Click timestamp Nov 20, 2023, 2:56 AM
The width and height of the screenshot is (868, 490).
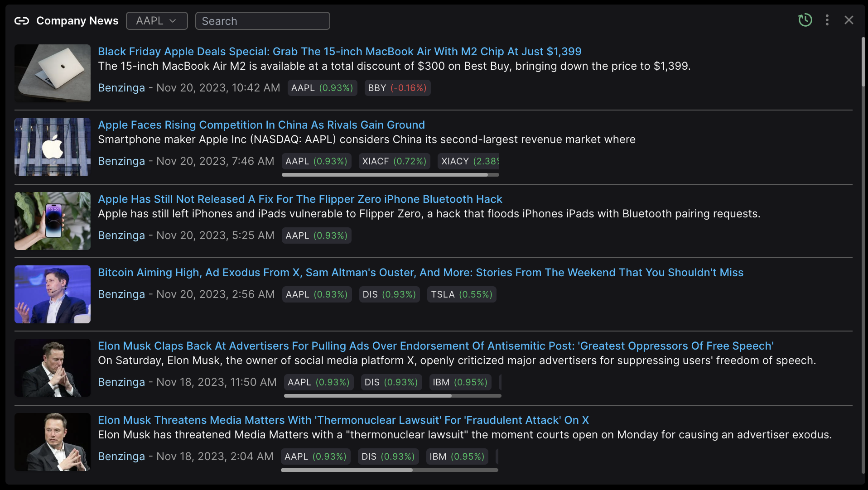pyautogui.click(x=216, y=294)
